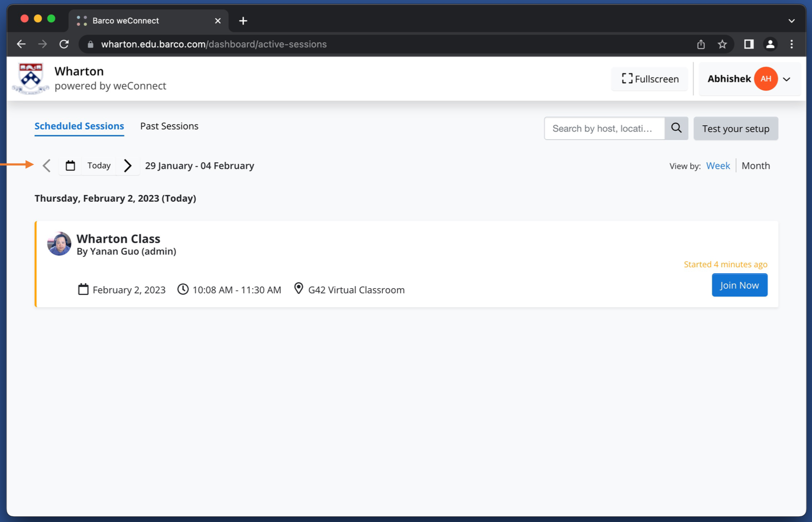Click the Wharton shield logo

coord(31,79)
